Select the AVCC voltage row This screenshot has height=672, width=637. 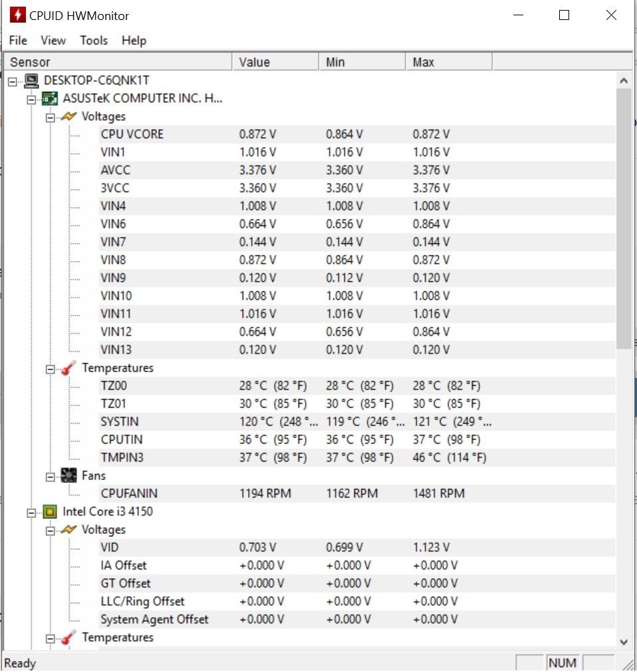click(357, 170)
